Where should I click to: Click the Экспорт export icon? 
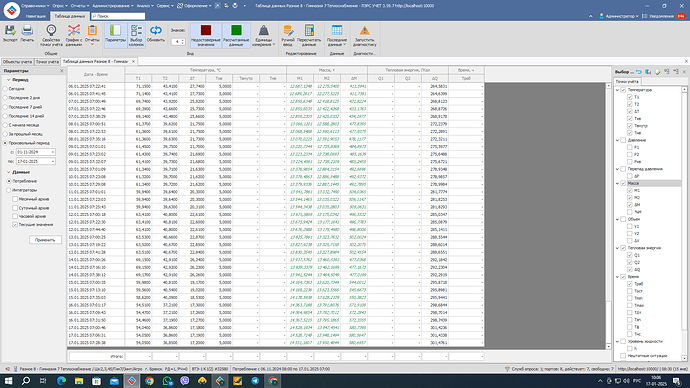pos(10,30)
